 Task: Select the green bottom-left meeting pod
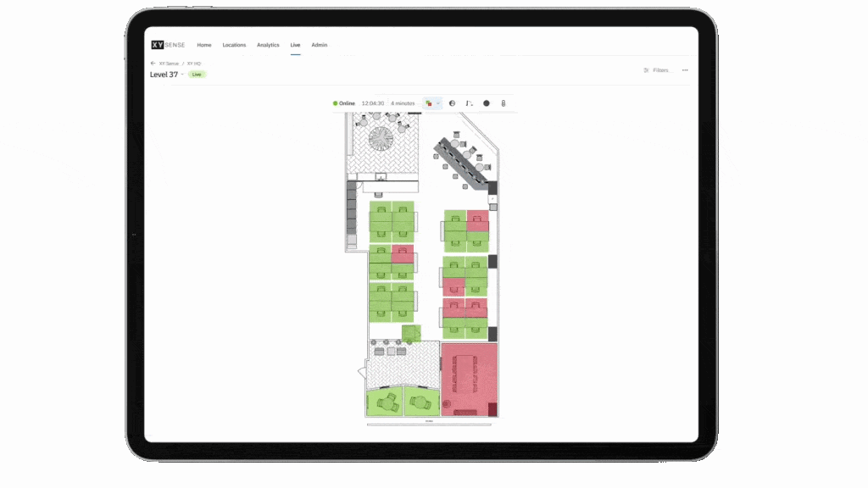pyautogui.click(x=384, y=402)
